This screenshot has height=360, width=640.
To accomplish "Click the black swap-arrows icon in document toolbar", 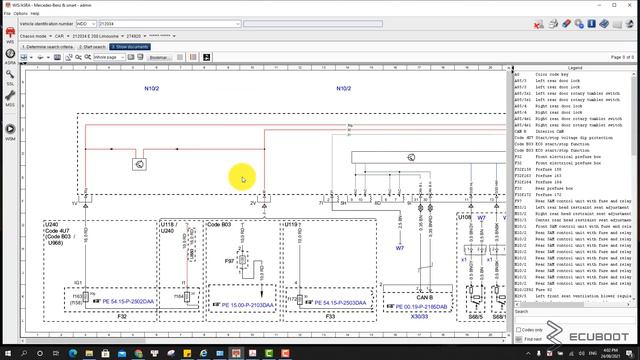I will [x=207, y=58].
